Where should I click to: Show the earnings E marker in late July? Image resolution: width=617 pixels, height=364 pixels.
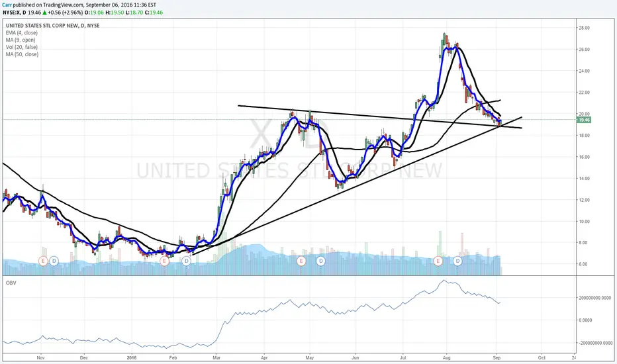[x=438, y=261]
